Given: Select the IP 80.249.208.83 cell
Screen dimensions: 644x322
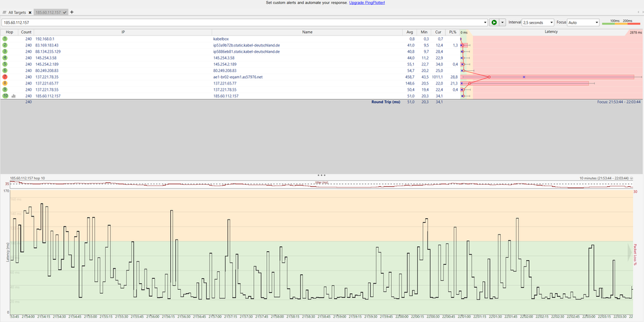Looking at the screenshot, I should (47, 71).
